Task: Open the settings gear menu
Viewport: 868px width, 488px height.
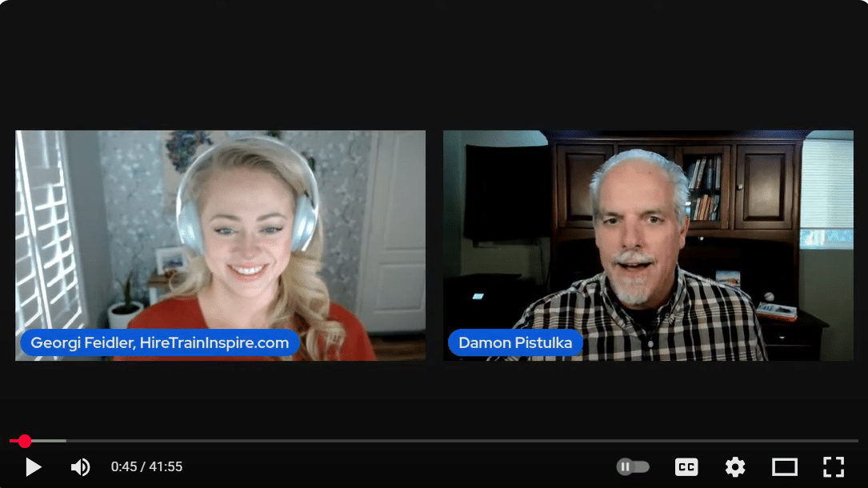Action: pos(735,467)
